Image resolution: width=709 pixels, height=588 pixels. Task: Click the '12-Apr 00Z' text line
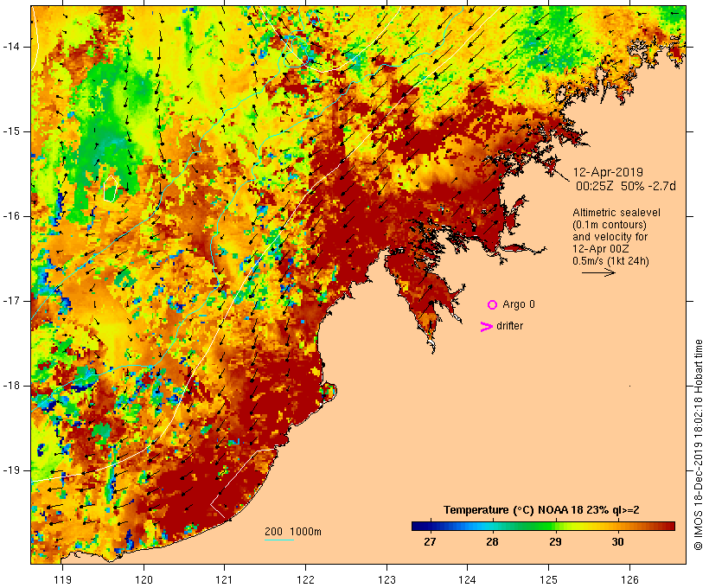600,249
